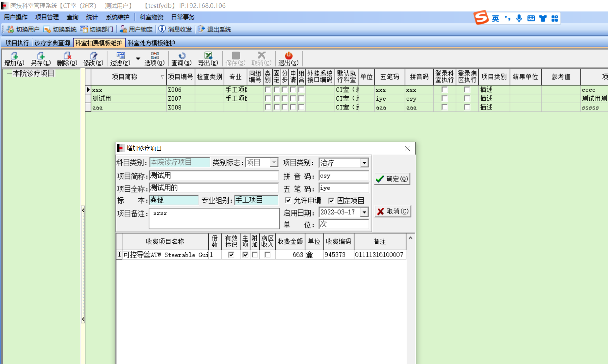Click the 查询(R) query toolbar icon

[182, 56]
